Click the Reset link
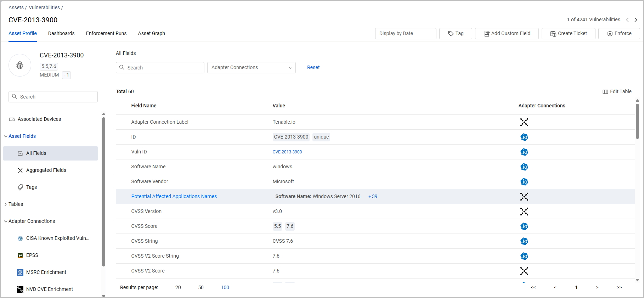The height and width of the screenshot is (298, 644). point(313,67)
